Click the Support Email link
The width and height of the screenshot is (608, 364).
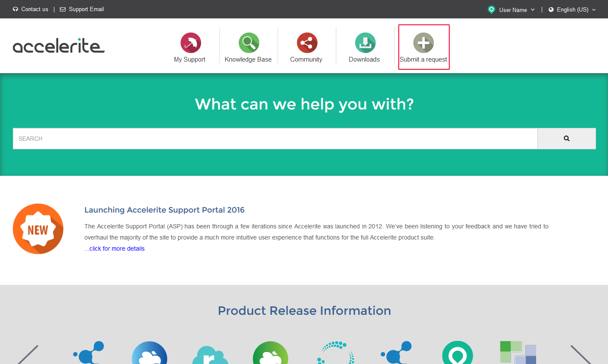coord(82,9)
